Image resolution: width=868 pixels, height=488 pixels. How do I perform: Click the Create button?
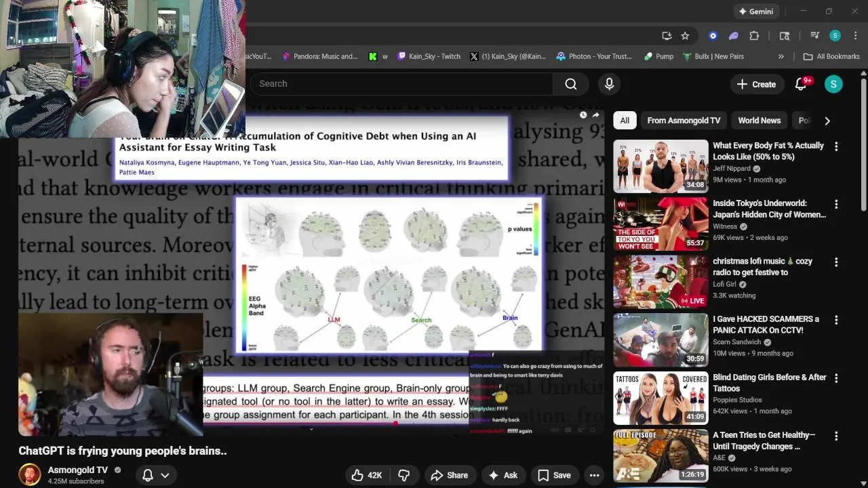pos(756,84)
